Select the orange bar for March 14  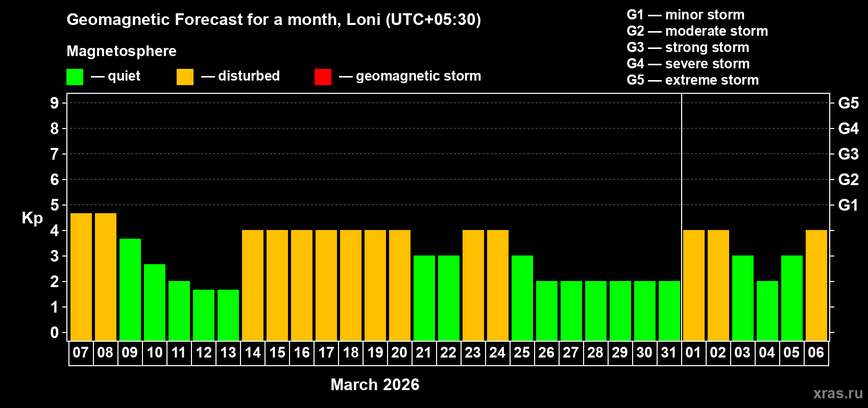coord(253,286)
